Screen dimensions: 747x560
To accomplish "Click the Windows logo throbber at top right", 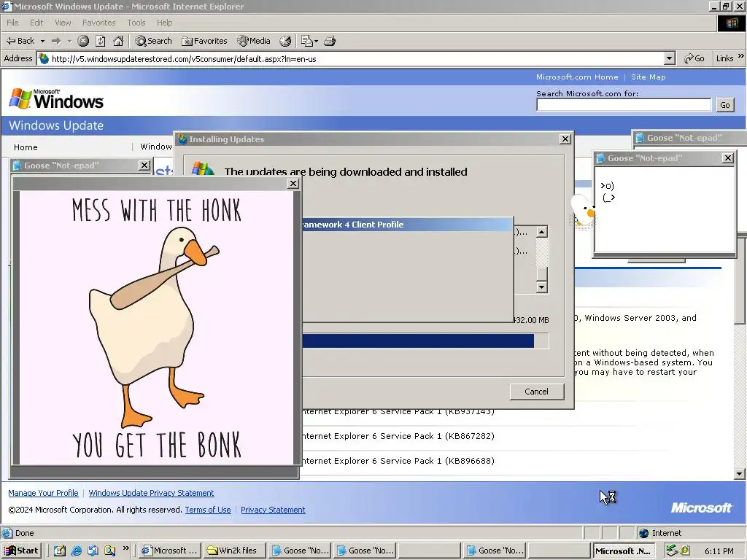I will point(731,23).
